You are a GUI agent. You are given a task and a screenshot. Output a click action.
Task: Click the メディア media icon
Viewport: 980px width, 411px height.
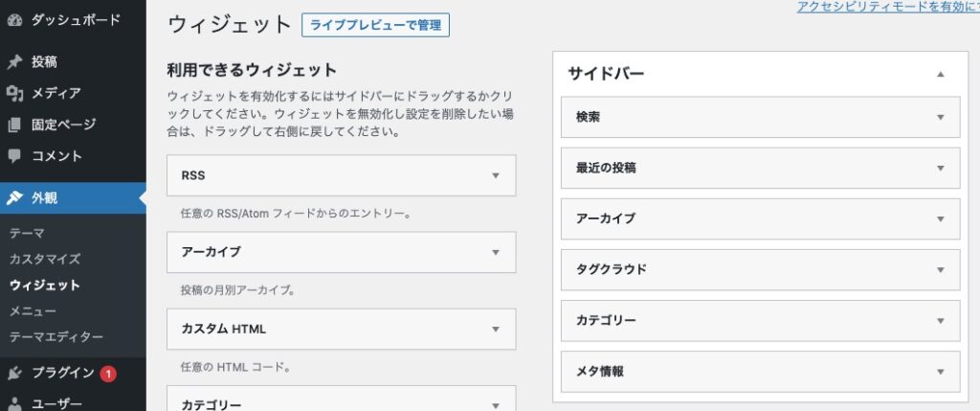point(14,93)
